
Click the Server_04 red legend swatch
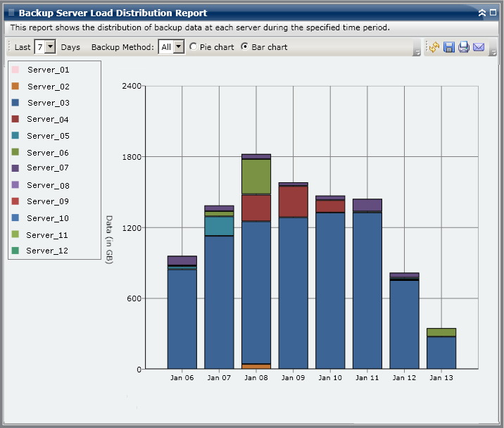15,120
